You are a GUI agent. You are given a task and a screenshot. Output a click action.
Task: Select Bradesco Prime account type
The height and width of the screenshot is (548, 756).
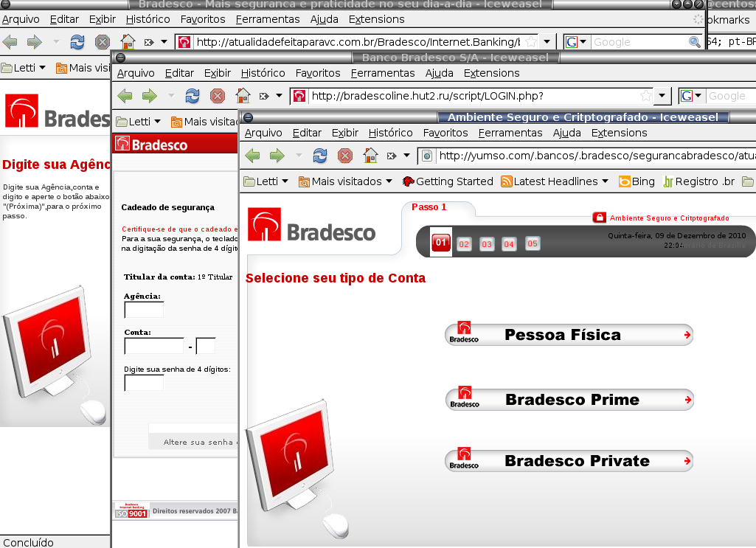(569, 400)
